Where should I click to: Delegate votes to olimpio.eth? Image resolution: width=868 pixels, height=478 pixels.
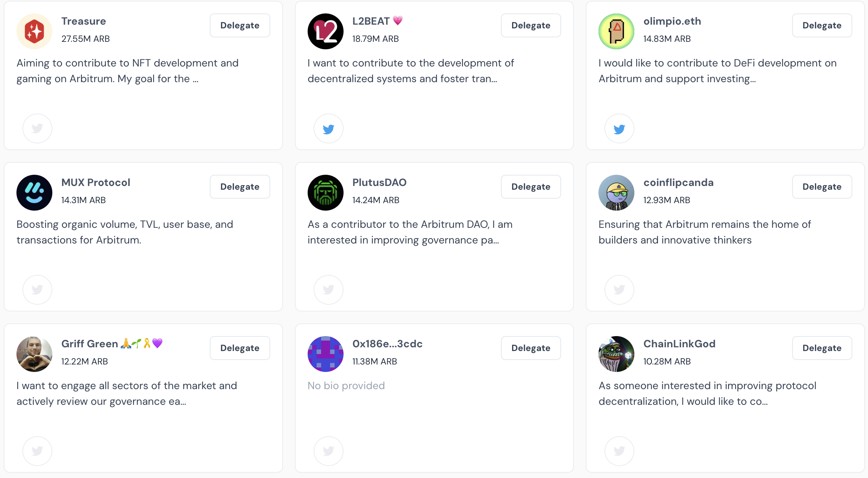pos(822,25)
